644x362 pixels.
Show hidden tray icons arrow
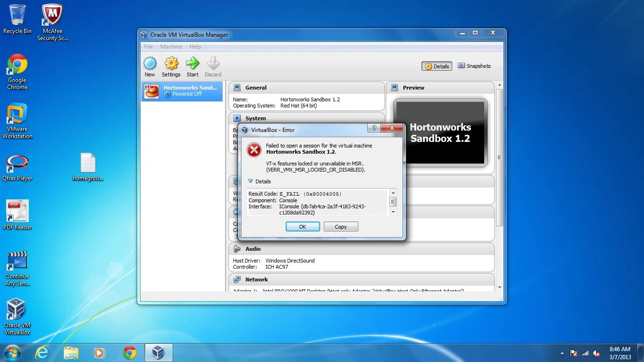click(562, 353)
